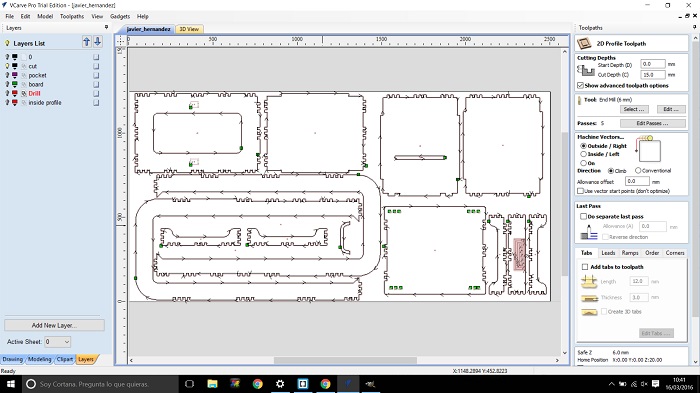The height and width of the screenshot is (393, 700).
Task: Open Settings gear from taskbar
Action: tap(280, 384)
